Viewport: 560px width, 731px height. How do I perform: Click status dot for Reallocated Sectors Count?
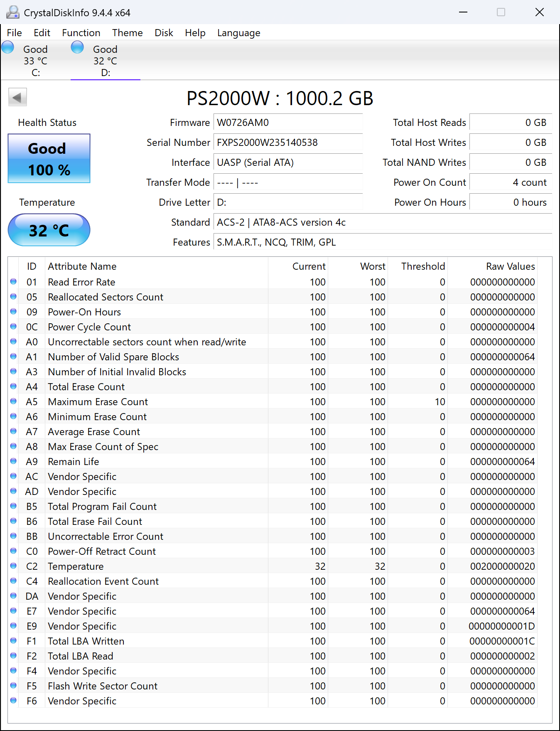[x=13, y=297]
